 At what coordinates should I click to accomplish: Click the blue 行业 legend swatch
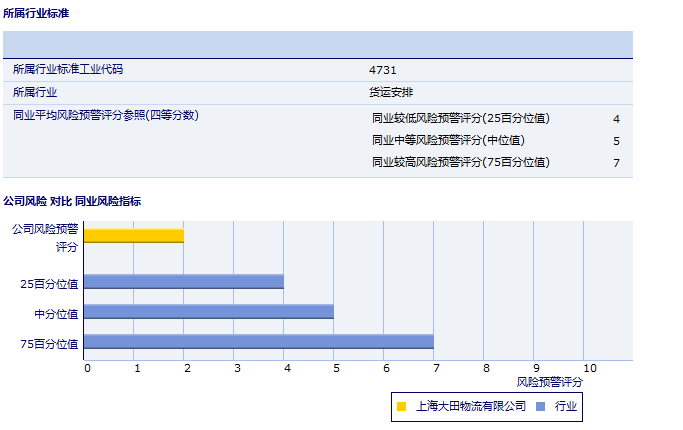(540, 407)
